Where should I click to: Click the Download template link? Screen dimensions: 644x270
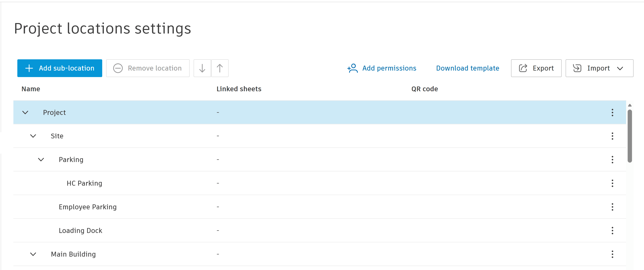coord(468,68)
